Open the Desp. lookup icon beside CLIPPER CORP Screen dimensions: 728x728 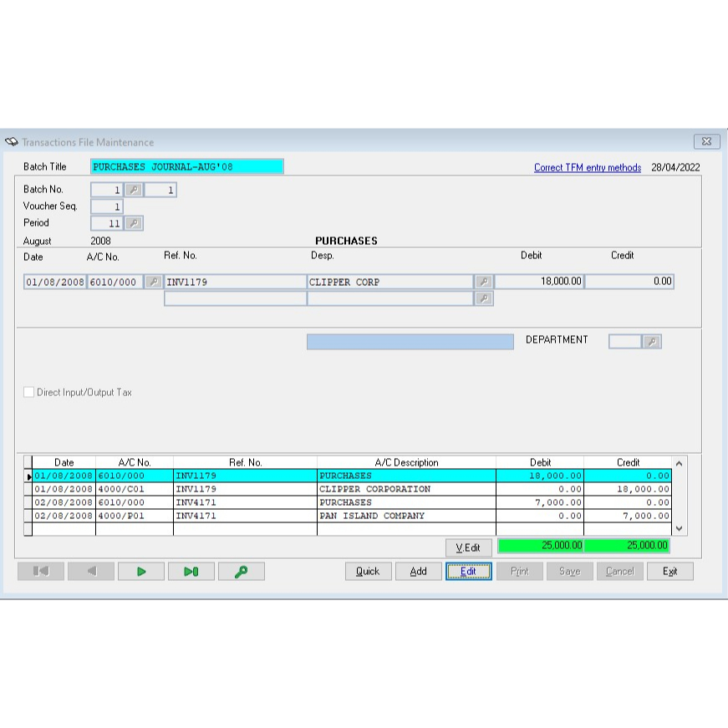[x=483, y=282]
